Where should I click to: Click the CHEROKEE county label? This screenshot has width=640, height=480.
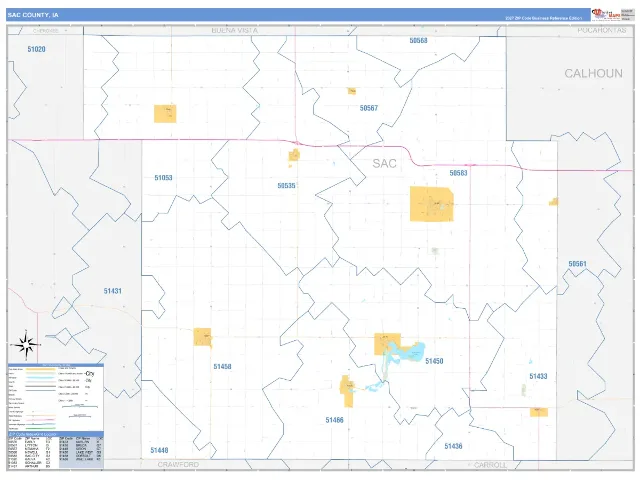pos(46,31)
